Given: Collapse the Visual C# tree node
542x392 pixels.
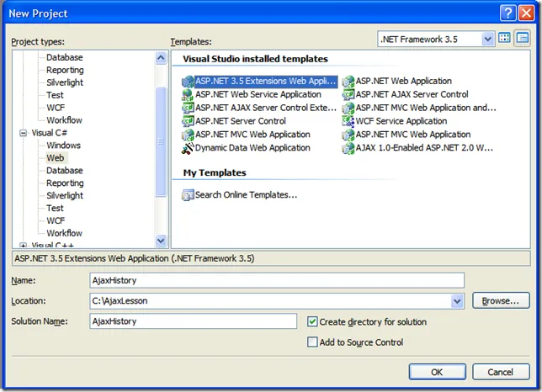Looking at the screenshot, I should [x=23, y=133].
